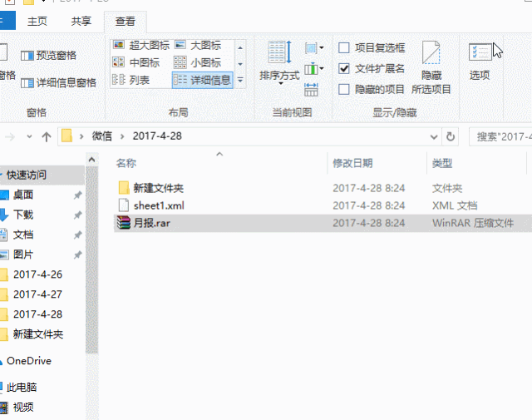Click navigation pane scrollbar up arrow
This screenshot has height=420, width=532.
91,160
